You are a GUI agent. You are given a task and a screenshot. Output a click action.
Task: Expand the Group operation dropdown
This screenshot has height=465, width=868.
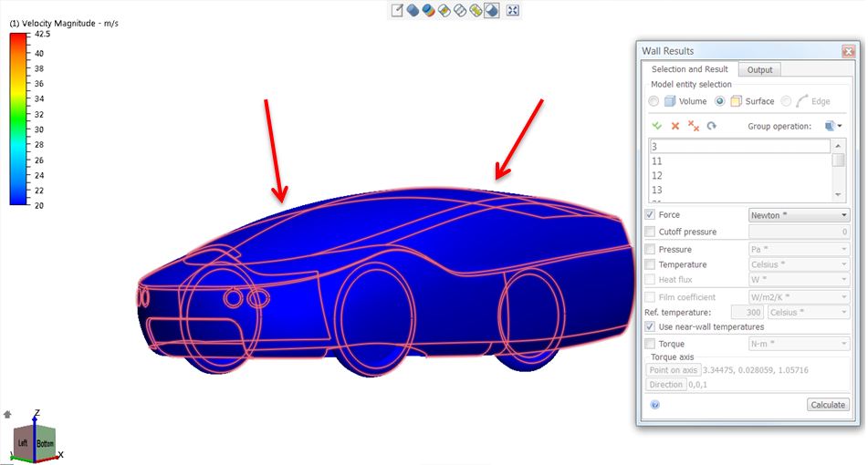832,126
